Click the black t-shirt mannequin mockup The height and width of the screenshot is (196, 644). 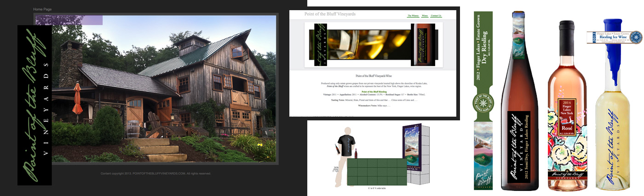coord(346,156)
